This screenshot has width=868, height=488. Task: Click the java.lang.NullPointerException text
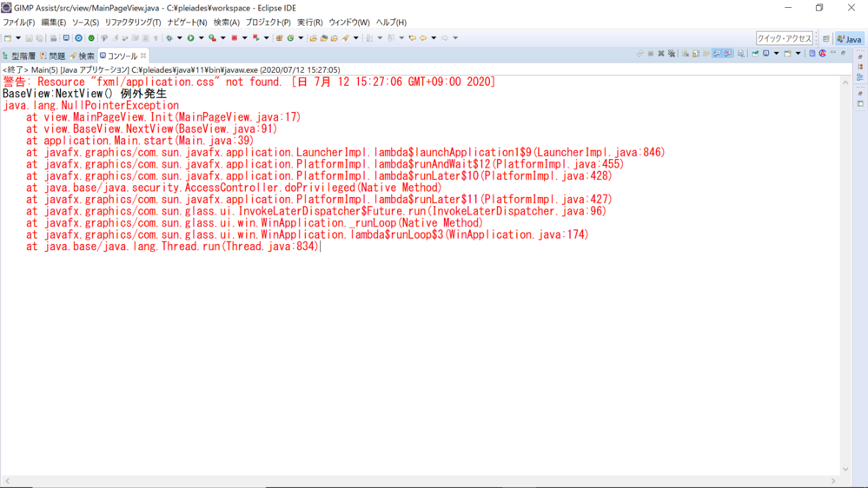[91, 105]
